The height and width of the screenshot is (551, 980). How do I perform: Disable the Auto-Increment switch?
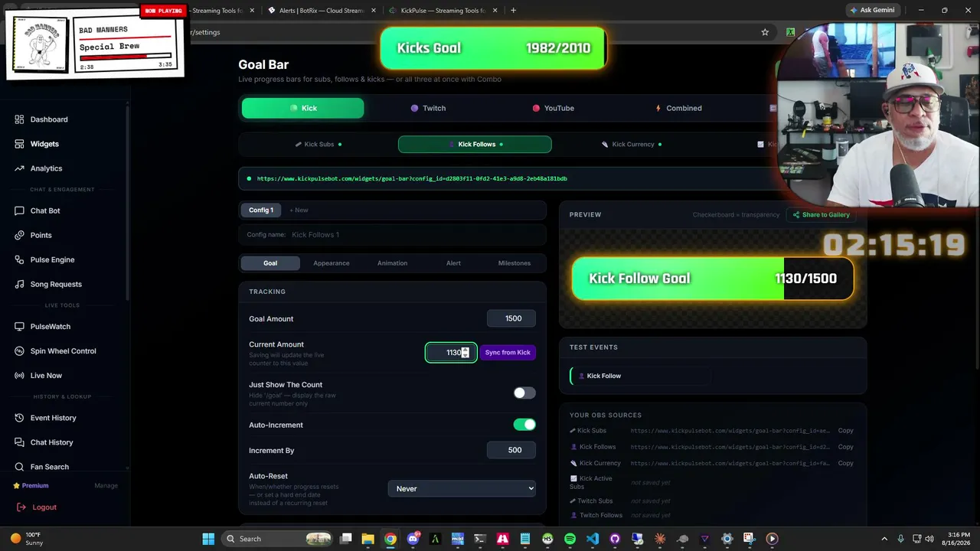pos(524,425)
